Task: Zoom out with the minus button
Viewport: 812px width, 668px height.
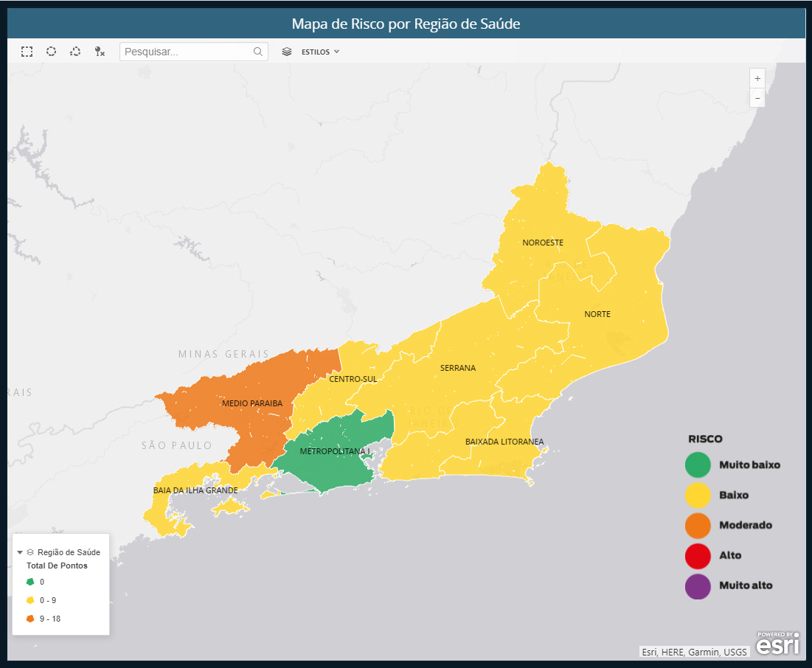Action: tap(757, 98)
